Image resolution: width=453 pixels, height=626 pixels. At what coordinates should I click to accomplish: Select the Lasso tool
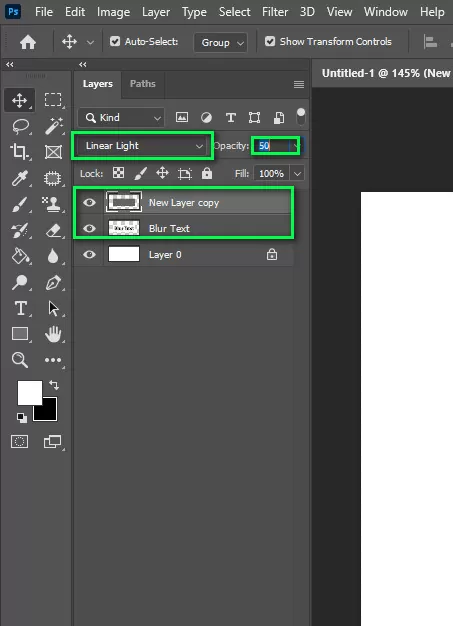[x=20, y=126]
